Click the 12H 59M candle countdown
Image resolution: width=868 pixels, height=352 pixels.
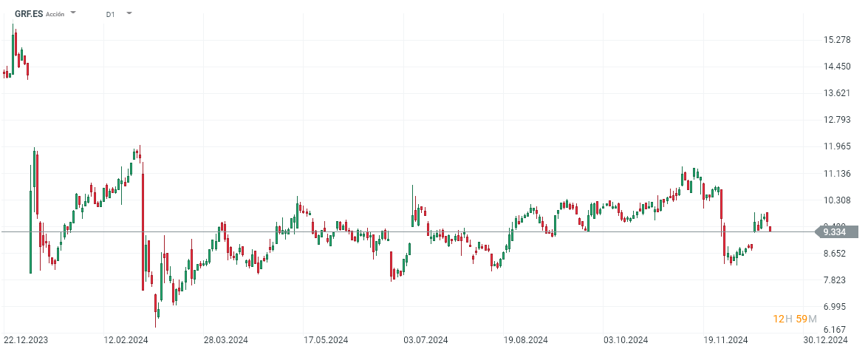[794, 319]
